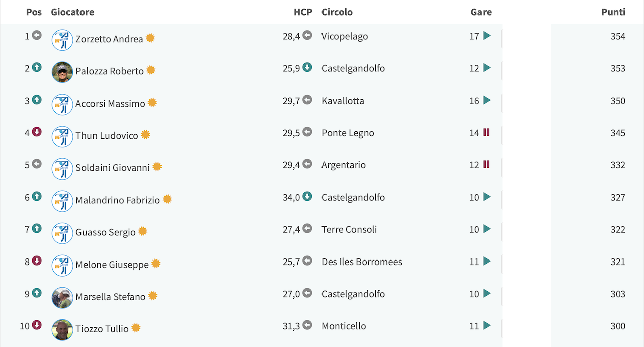The image size is (644, 347).
Task: Sort by the HCP column header
Action: [303, 12]
